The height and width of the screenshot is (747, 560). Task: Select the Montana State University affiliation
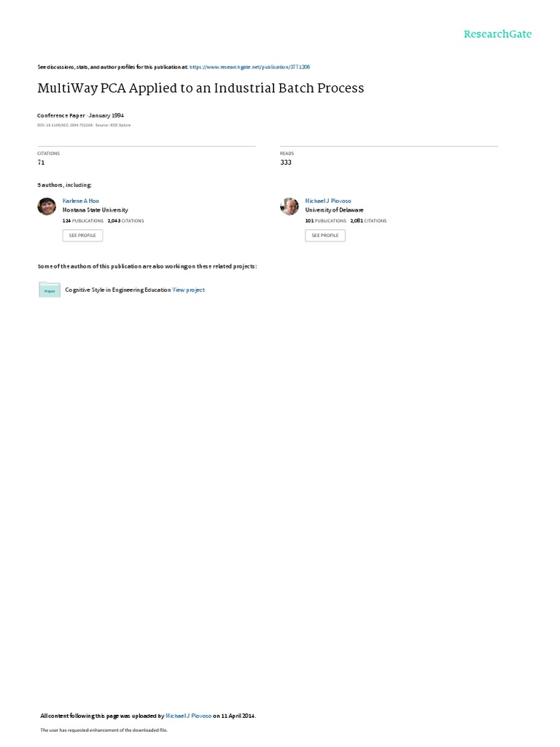96,210
